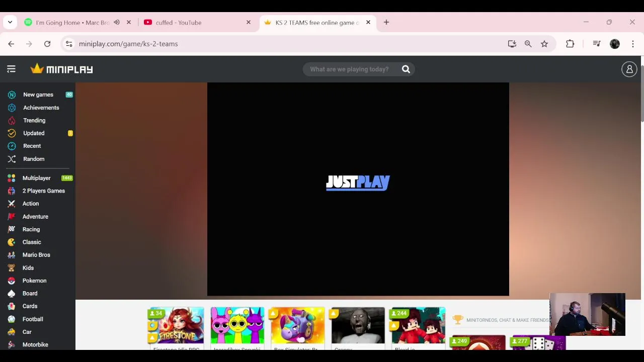
Task: Close the cuffed - YouTube tab
Action: (249, 22)
